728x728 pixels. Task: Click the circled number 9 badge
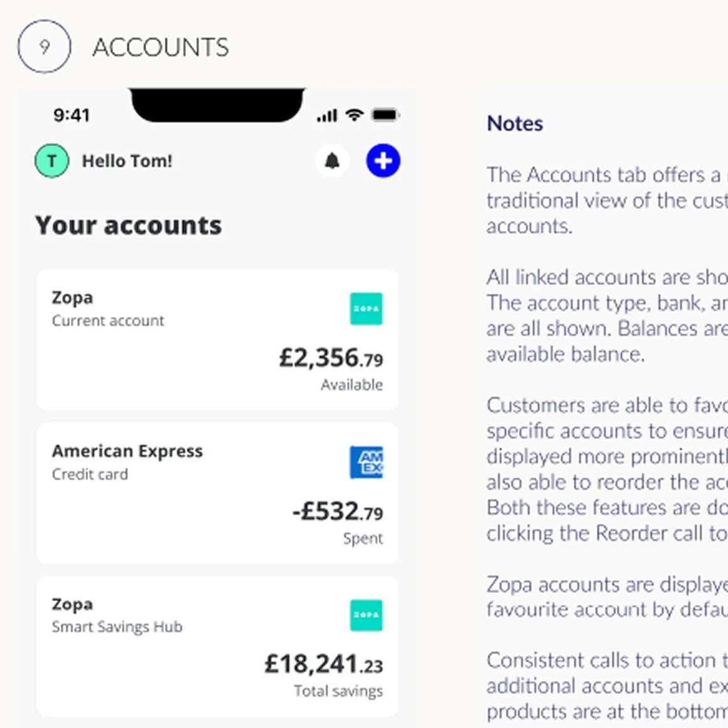coord(45,46)
